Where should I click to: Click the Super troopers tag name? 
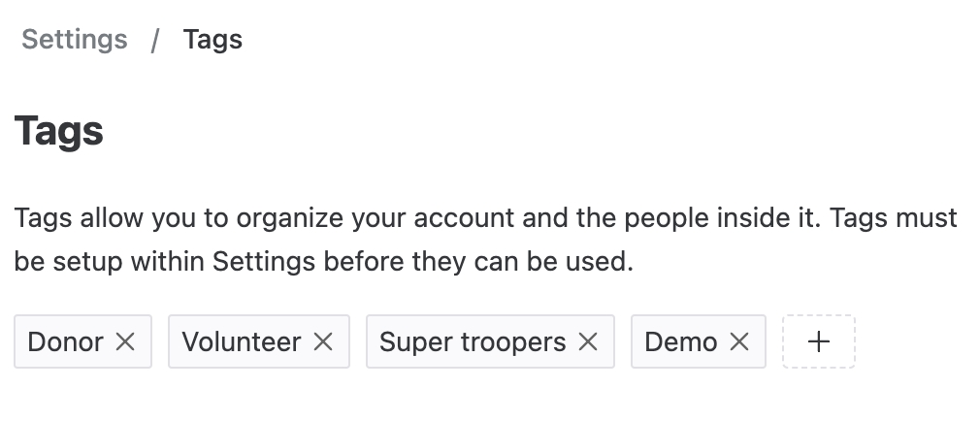coord(473,341)
